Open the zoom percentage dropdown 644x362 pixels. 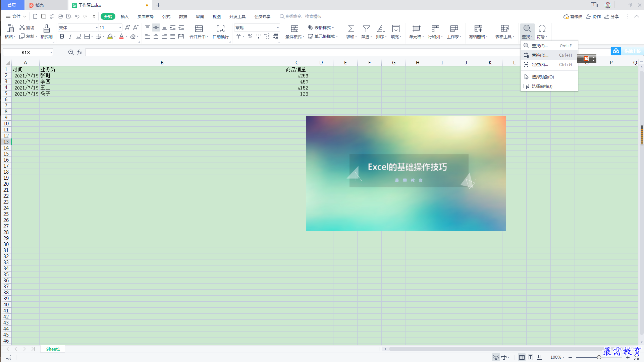click(557, 357)
